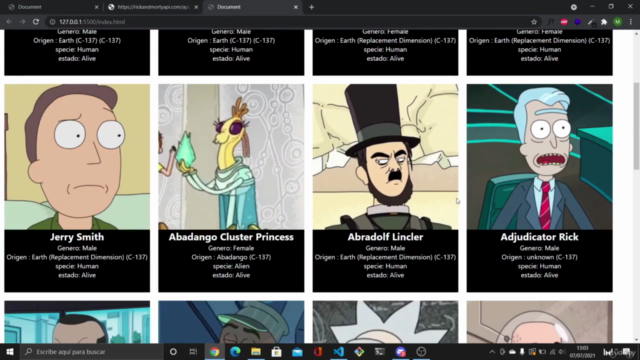Screen dimensions: 640x360
Task: Click the Abradolf Lincler name heading
Action: [385, 237]
